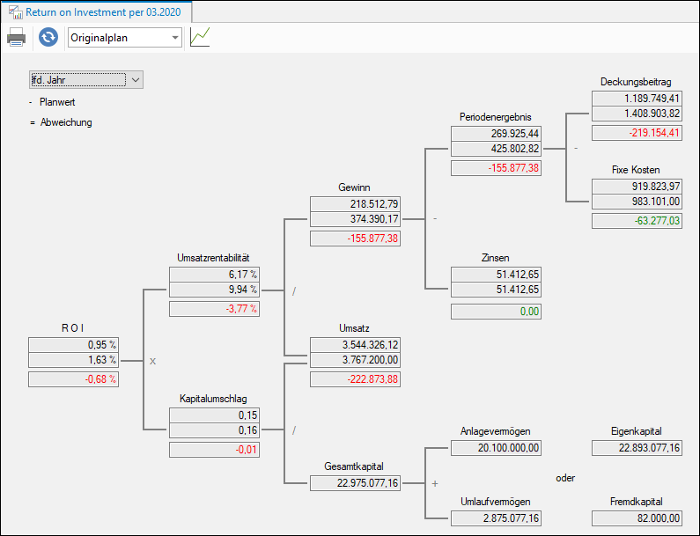Viewport: 700px width, 536px height.
Task: Select Gewinn value 218.512,79
Action: [355, 204]
